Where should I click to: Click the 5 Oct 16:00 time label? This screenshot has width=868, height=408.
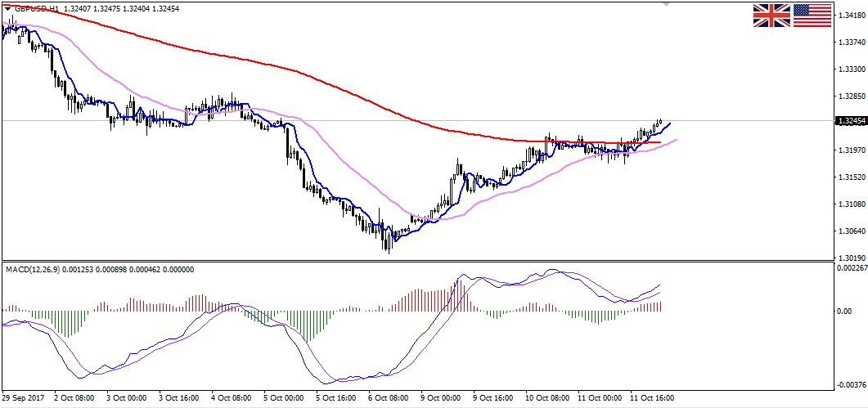click(x=337, y=397)
